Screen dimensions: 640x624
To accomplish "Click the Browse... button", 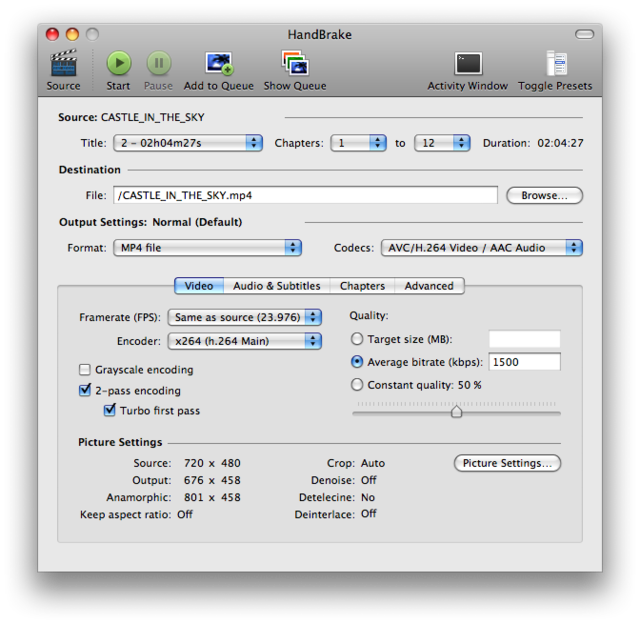I will click(544, 196).
